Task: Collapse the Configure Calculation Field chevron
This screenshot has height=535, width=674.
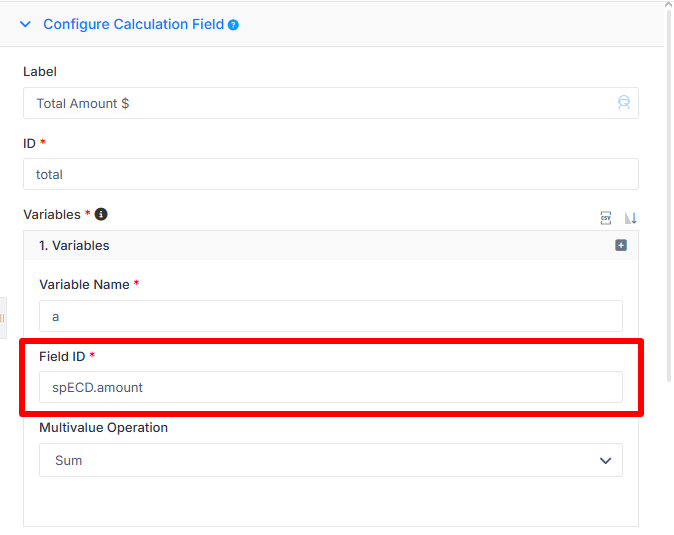Action: [x=25, y=24]
